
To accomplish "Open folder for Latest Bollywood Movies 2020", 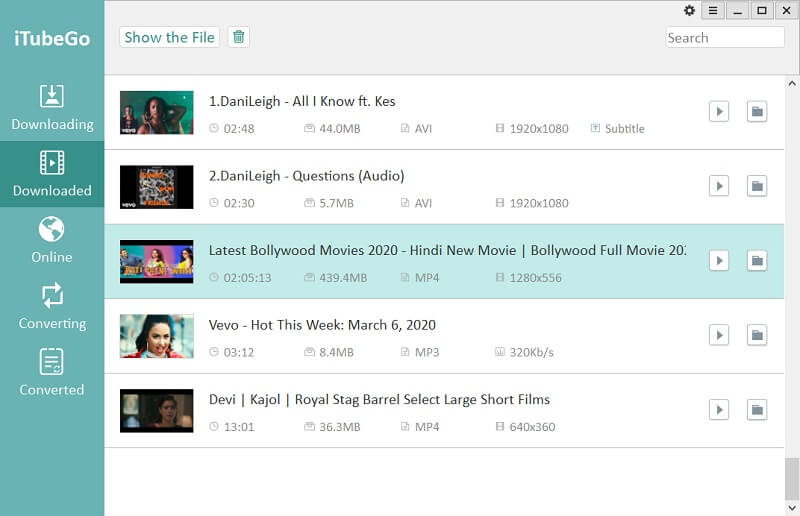I will 757,260.
